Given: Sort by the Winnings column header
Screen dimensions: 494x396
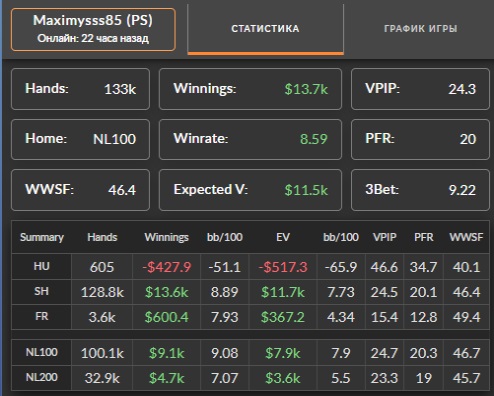Looking at the screenshot, I should coord(166,237).
